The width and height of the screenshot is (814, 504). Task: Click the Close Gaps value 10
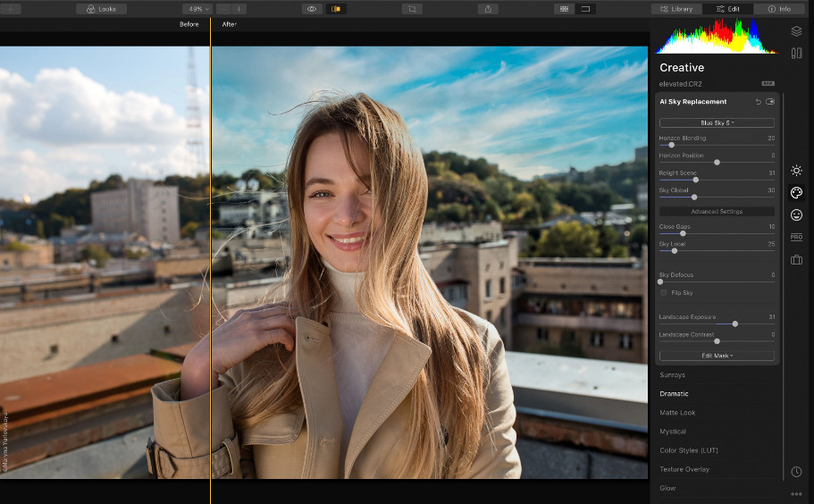click(x=772, y=227)
